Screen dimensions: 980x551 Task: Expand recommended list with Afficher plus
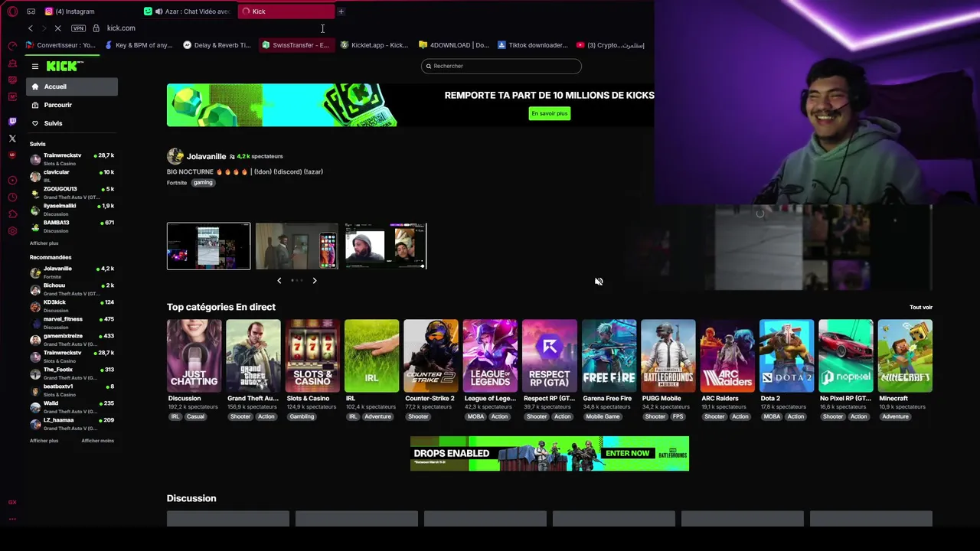tap(44, 441)
